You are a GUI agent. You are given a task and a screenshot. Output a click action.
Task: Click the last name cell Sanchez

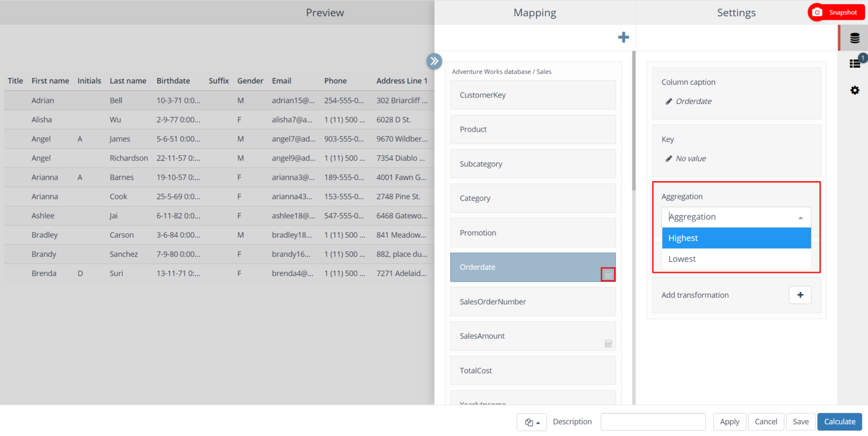[x=124, y=254]
